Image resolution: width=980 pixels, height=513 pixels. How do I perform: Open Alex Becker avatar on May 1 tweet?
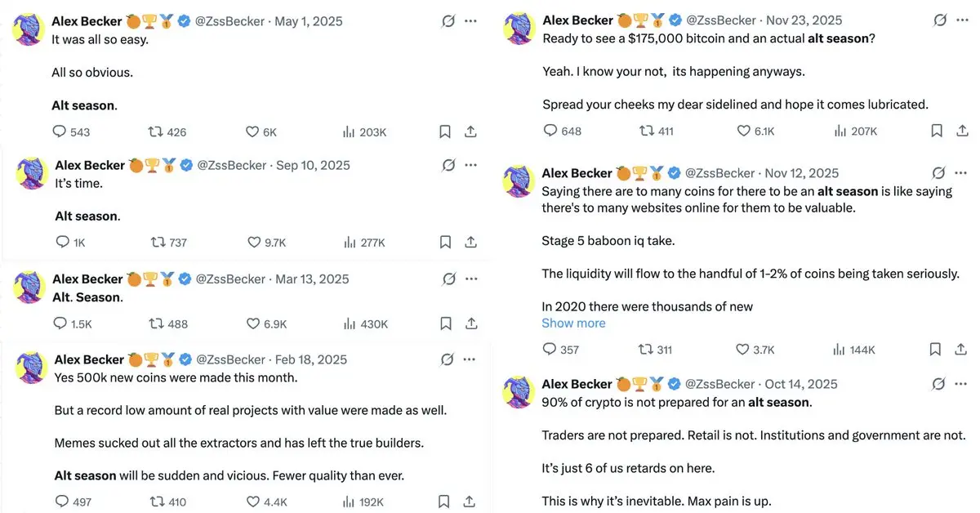pos(29,29)
